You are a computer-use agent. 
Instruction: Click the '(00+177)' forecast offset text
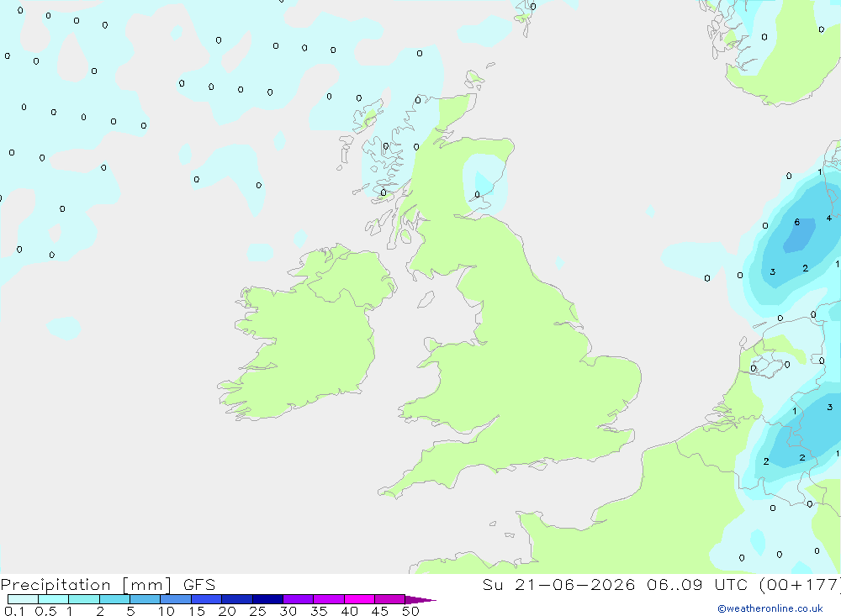[x=801, y=584]
